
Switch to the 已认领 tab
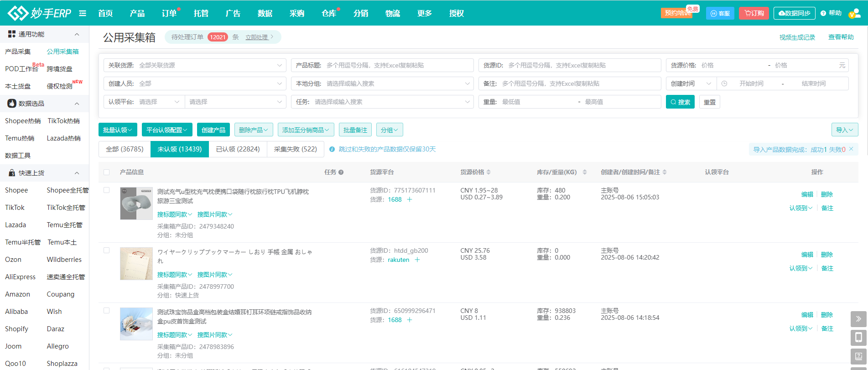[x=238, y=149]
